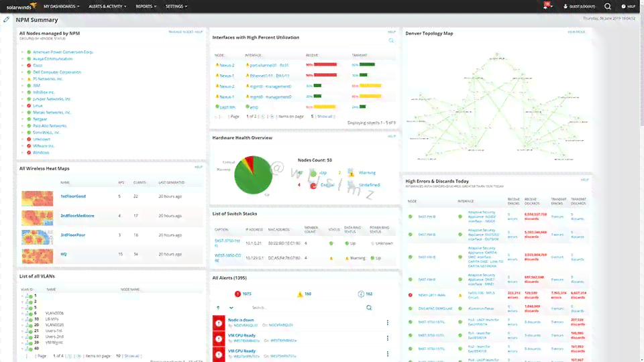Filter alerts by informational icon showing 162
The width and height of the screenshot is (644, 362).
click(x=361, y=294)
